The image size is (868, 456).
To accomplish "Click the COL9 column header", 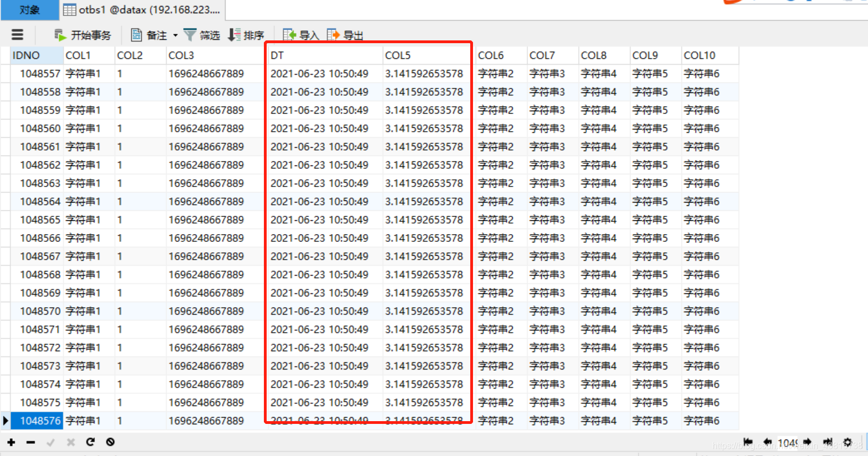I will click(x=655, y=55).
